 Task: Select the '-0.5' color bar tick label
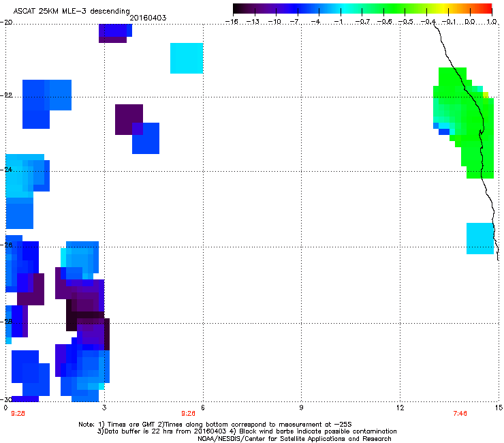406,22
